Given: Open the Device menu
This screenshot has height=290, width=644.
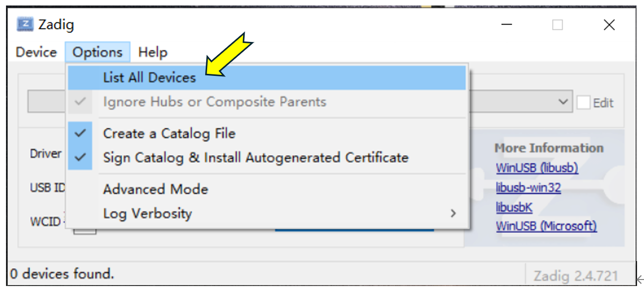Looking at the screenshot, I should point(36,52).
